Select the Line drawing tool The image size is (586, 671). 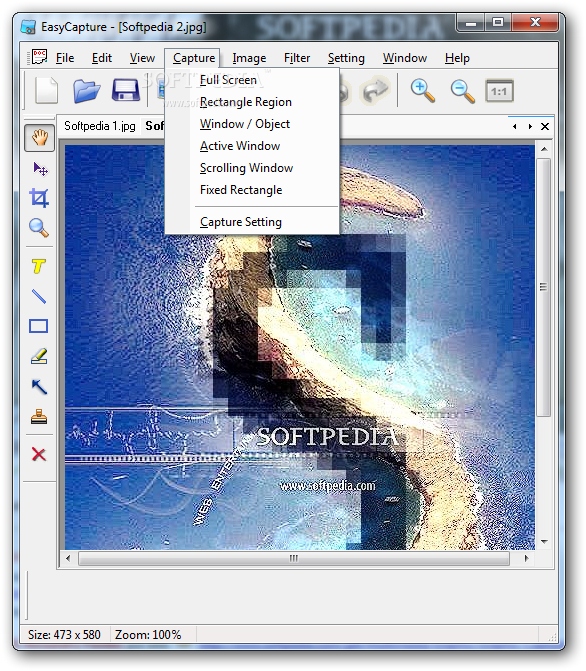[39, 296]
